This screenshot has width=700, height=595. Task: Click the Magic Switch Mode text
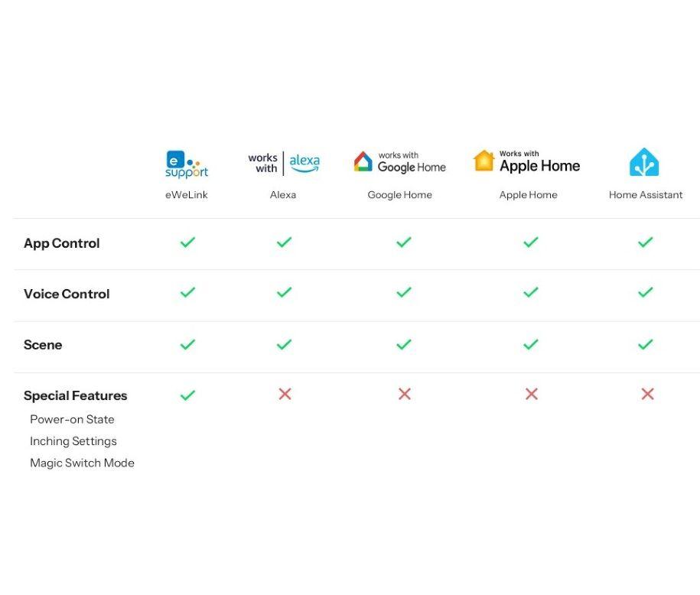[x=82, y=463]
